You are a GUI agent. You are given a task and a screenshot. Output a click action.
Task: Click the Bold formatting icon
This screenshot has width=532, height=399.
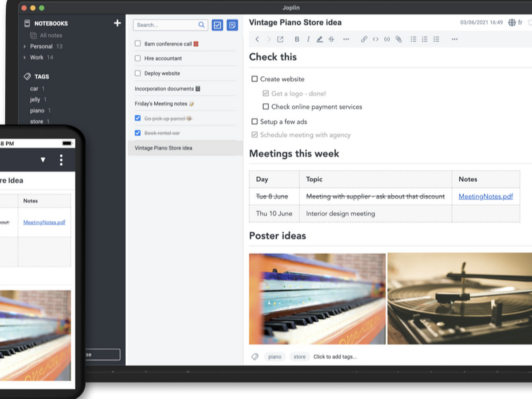pyautogui.click(x=297, y=39)
